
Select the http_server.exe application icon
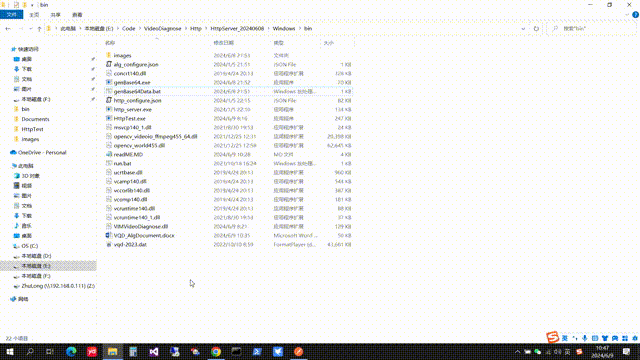pos(109,109)
